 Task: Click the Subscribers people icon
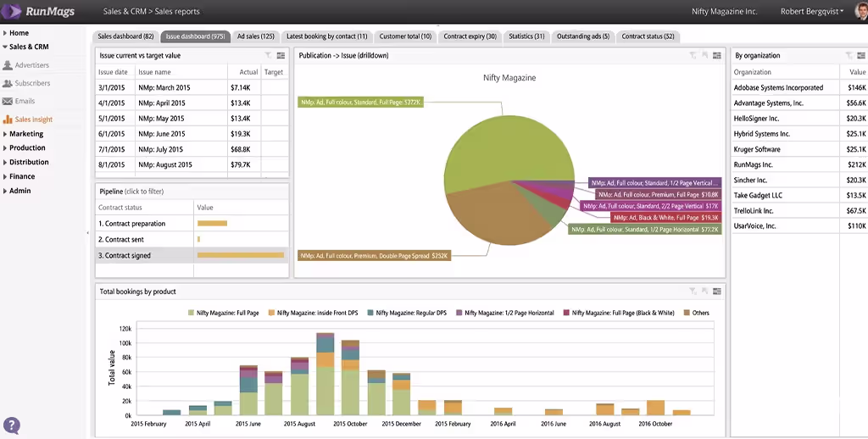click(7, 83)
